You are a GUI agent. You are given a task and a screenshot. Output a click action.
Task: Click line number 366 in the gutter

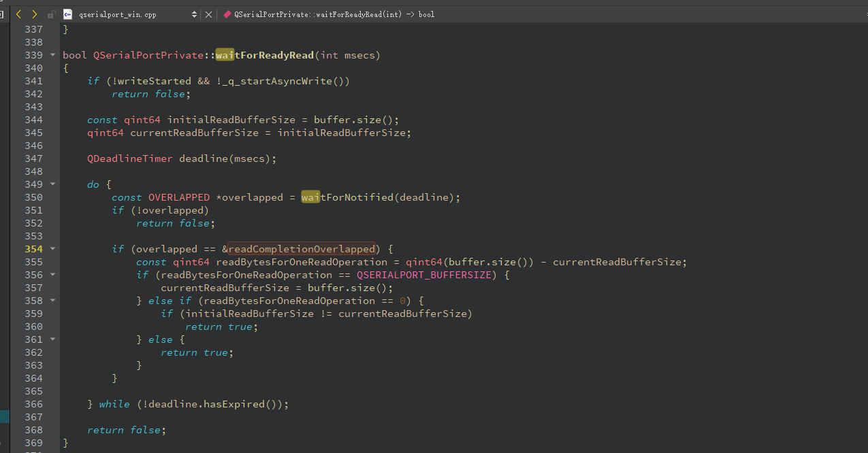(34, 404)
